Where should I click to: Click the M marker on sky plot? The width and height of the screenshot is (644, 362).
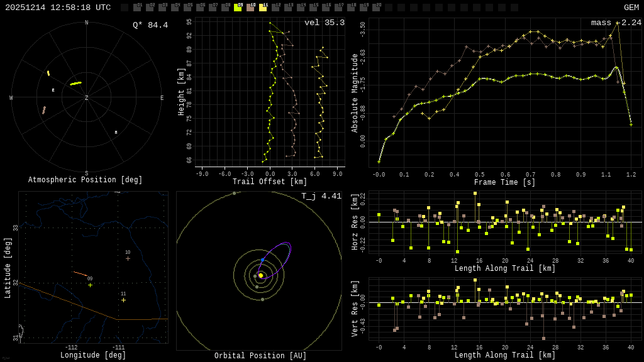[x=116, y=133]
